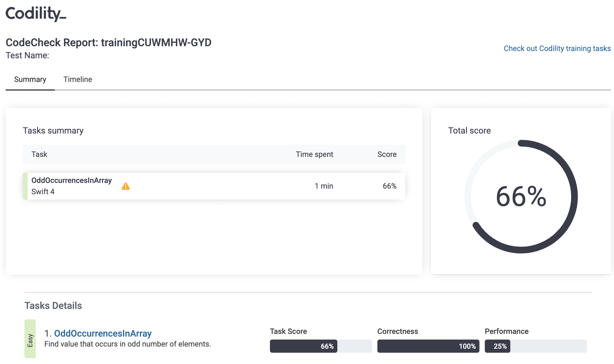Screen dimensions: 614x364
Task: Click the Correctness 100% progress bar
Action: tap(428, 346)
